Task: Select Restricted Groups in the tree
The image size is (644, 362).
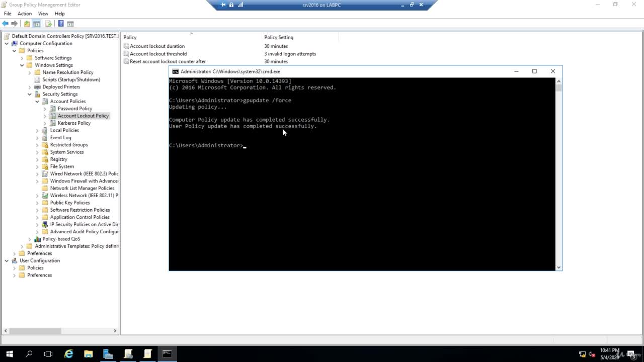Action: click(69, 145)
